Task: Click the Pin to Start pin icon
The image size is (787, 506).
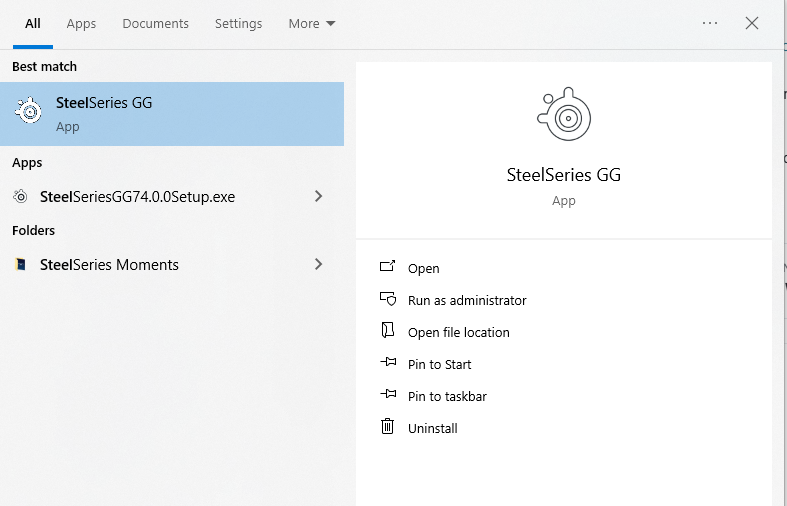Action: 388,364
